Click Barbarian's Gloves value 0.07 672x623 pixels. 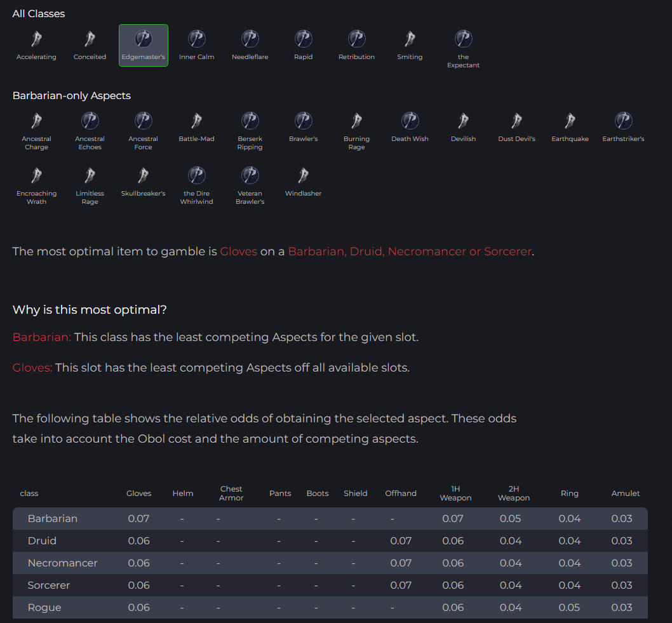139,518
